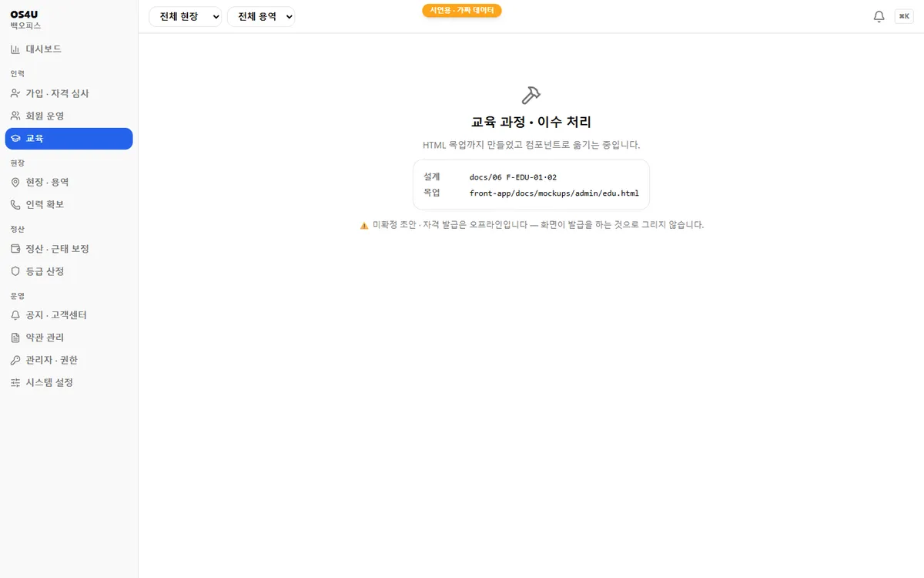The image size is (924, 578).
Task: Open 관리자 · 권한 menu item
Action: click(69, 360)
